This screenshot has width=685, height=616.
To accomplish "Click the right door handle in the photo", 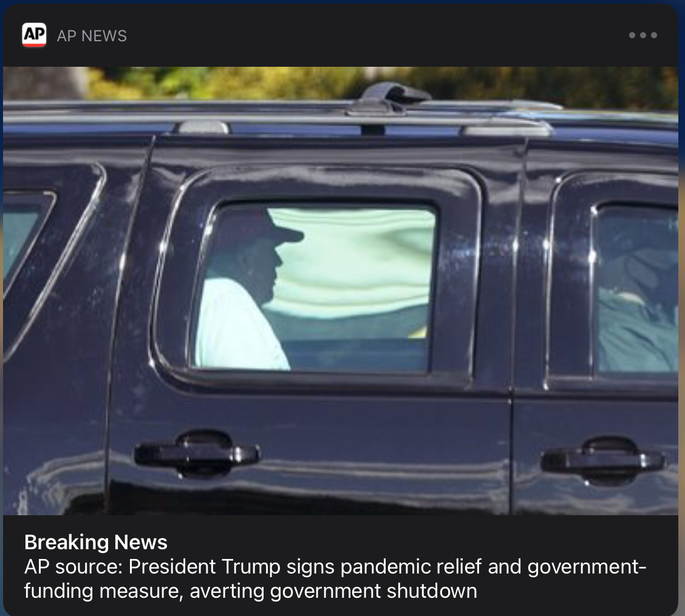I will pyautogui.click(x=603, y=461).
